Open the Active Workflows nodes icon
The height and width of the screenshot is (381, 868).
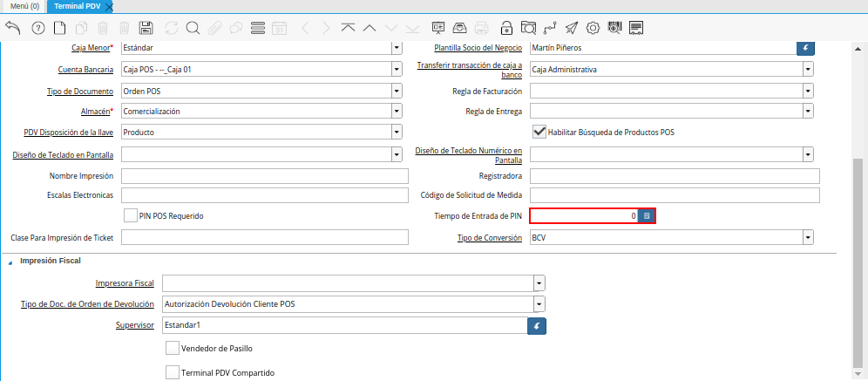point(550,28)
